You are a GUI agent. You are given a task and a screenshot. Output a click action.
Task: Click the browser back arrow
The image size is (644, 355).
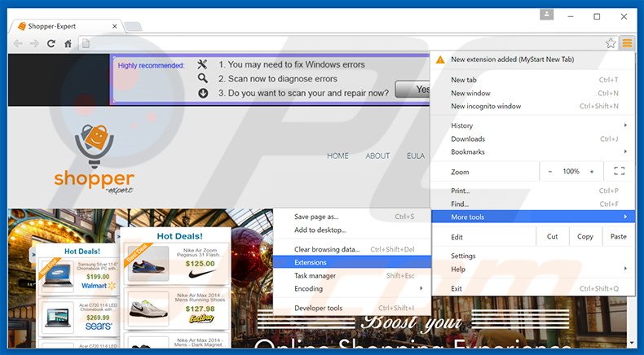(x=18, y=43)
